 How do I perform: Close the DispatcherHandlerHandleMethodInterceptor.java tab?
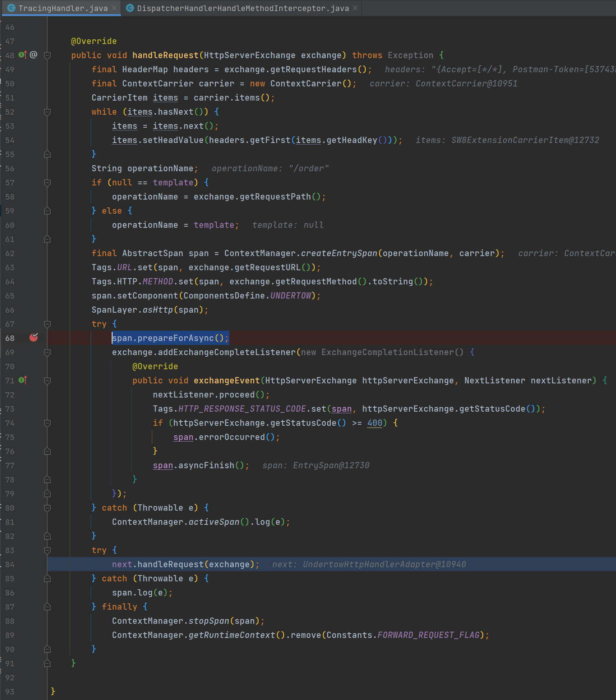click(x=355, y=8)
